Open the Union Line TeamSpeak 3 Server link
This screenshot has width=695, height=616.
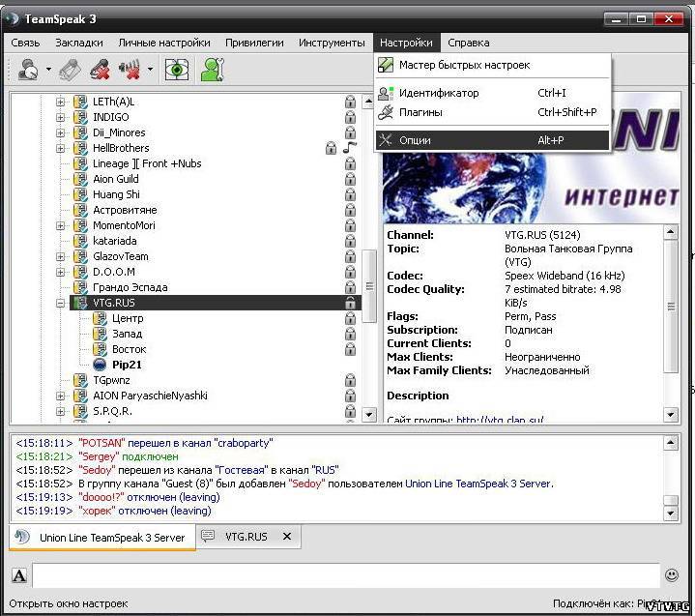click(x=478, y=484)
